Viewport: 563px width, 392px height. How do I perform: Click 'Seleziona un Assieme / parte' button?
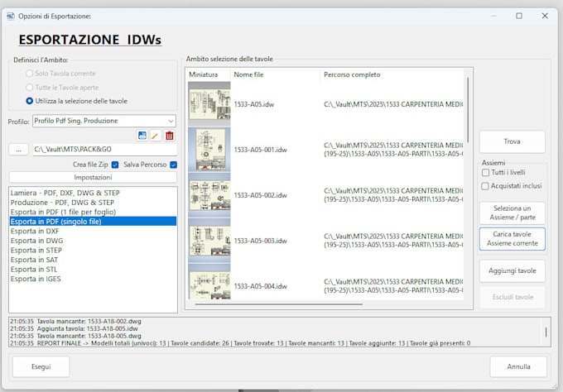[x=512, y=213]
